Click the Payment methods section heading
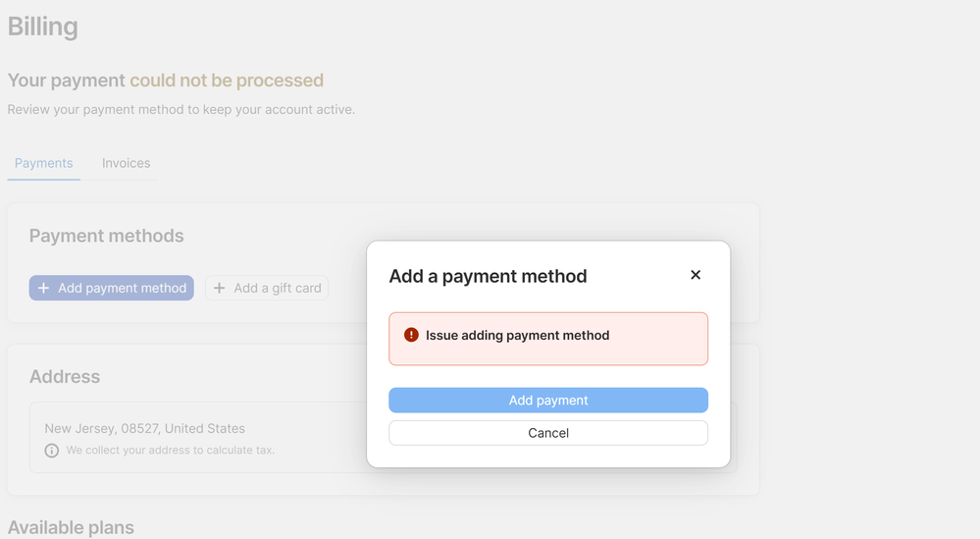980x539 pixels. pyautogui.click(x=106, y=236)
